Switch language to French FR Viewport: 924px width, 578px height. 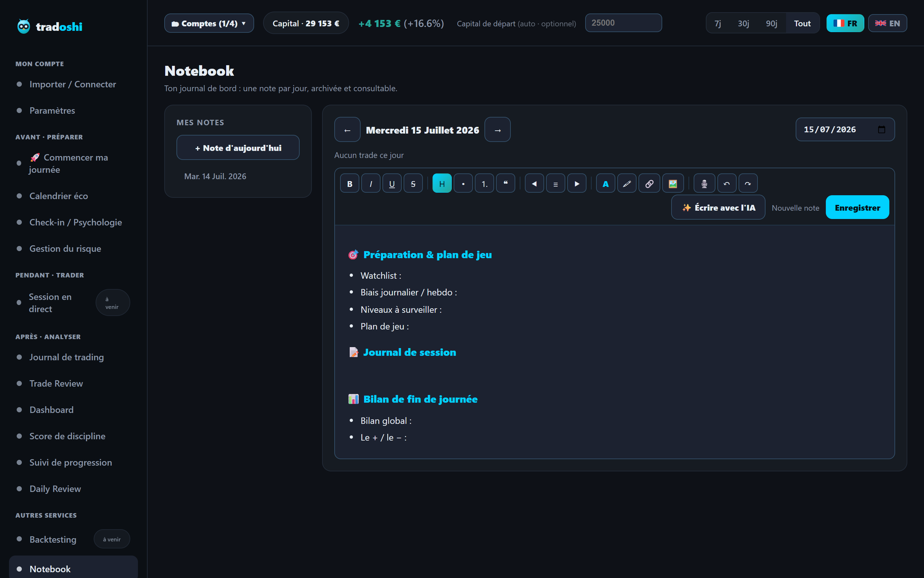pos(845,23)
